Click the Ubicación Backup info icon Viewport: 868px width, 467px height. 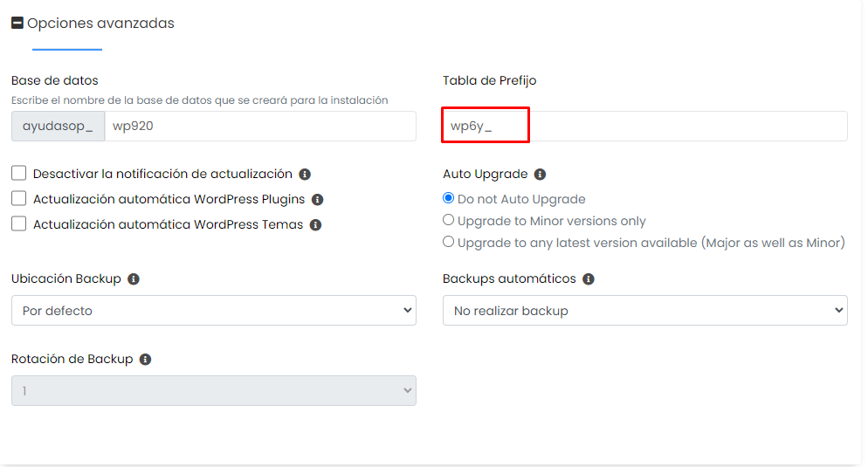click(134, 278)
